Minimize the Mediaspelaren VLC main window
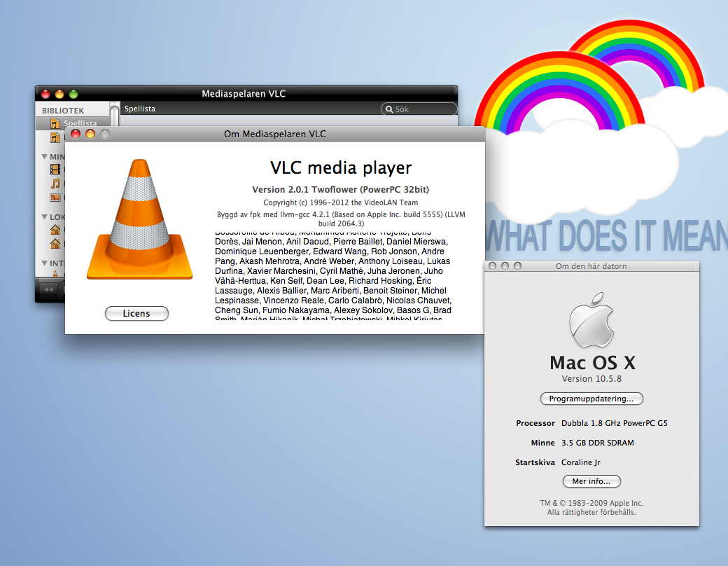728x566 pixels. click(x=59, y=94)
